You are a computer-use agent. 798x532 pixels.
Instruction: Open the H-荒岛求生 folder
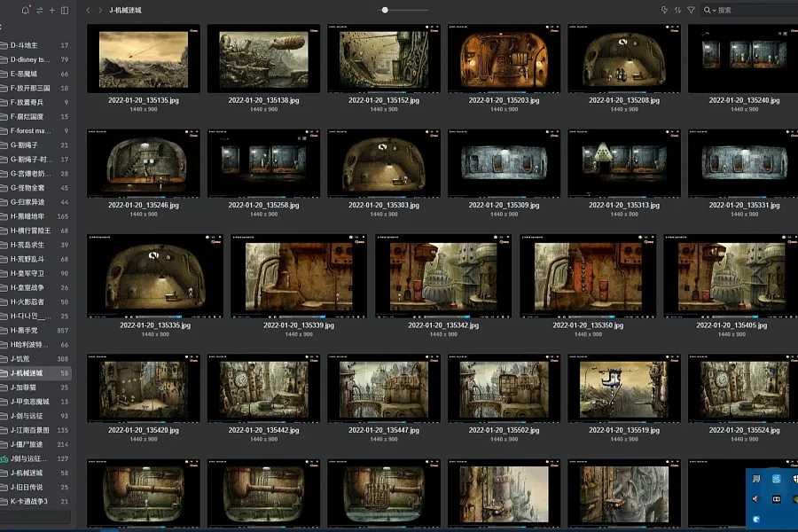tap(35, 245)
